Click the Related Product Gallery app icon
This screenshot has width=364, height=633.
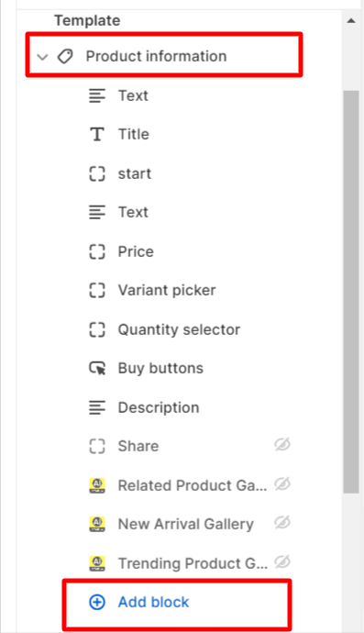click(x=97, y=485)
